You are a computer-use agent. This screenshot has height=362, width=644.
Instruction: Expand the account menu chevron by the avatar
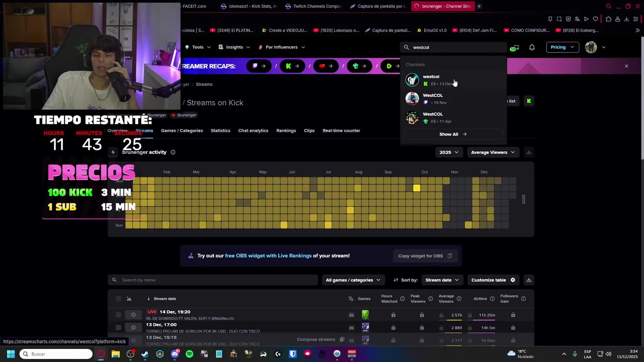coord(604,47)
